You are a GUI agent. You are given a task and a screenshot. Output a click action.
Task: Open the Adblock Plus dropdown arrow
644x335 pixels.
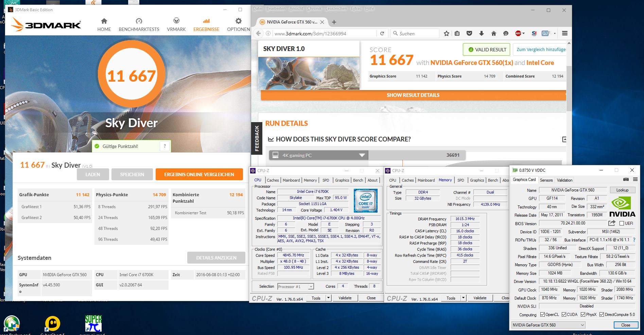click(523, 33)
